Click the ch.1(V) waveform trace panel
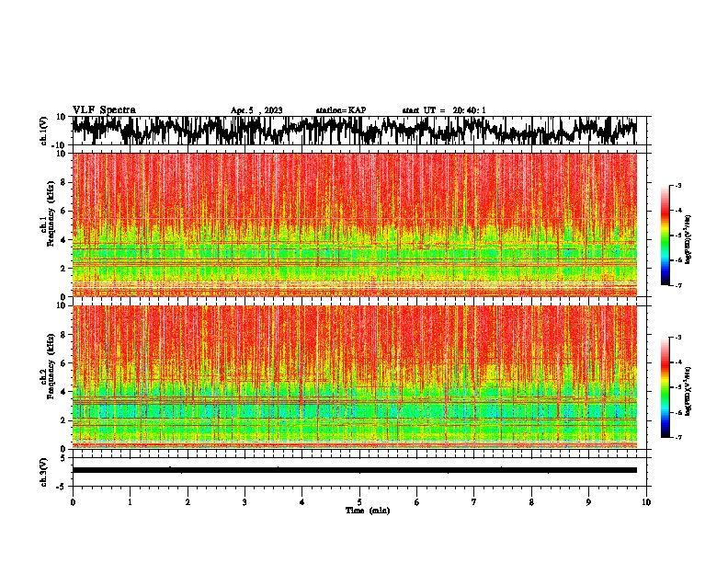Screen dimensions: 728x563 (358, 131)
